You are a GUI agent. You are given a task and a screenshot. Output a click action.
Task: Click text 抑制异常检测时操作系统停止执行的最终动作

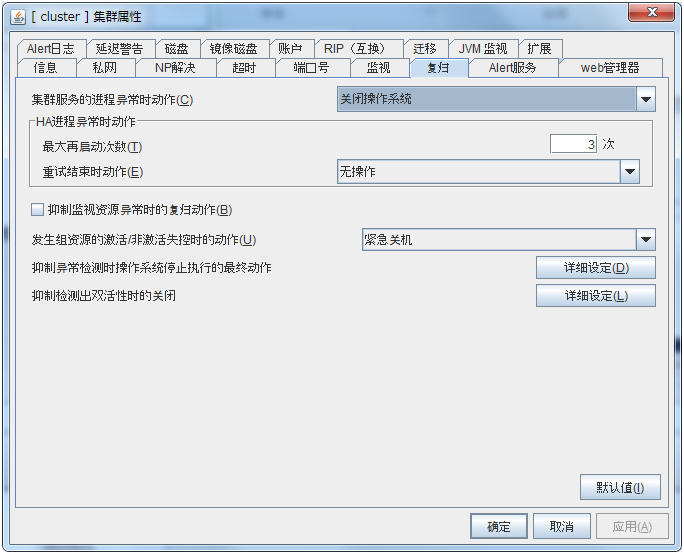point(151,267)
